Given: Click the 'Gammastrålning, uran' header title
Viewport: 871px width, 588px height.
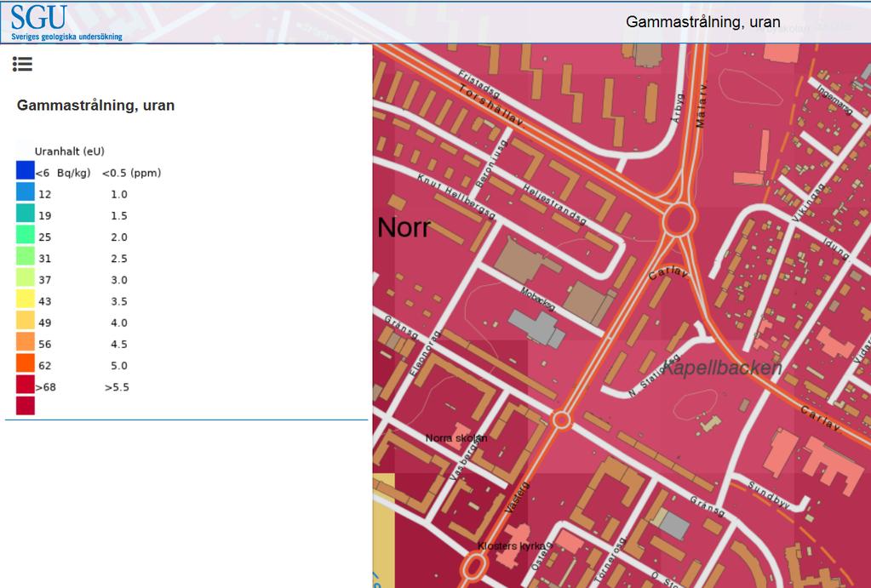Looking at the screenshot, I should [702, 22].
